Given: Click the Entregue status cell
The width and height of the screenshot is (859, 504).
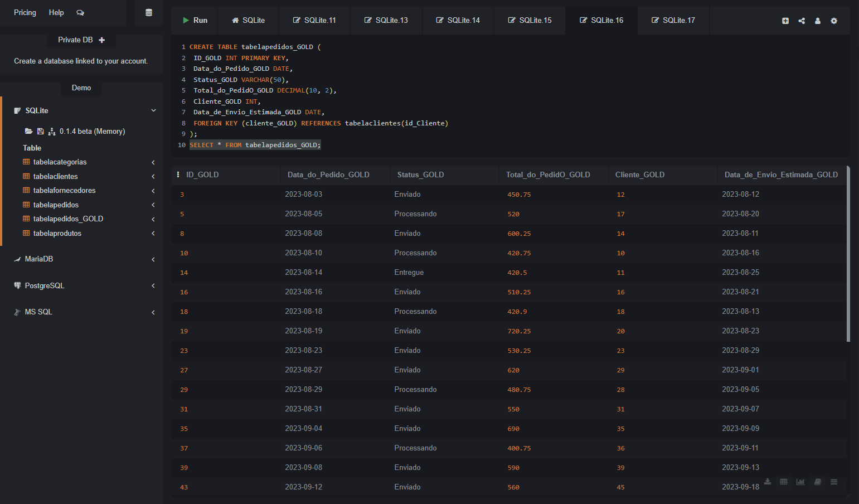Looking at the screenshot, I should [x=409, y=273].
